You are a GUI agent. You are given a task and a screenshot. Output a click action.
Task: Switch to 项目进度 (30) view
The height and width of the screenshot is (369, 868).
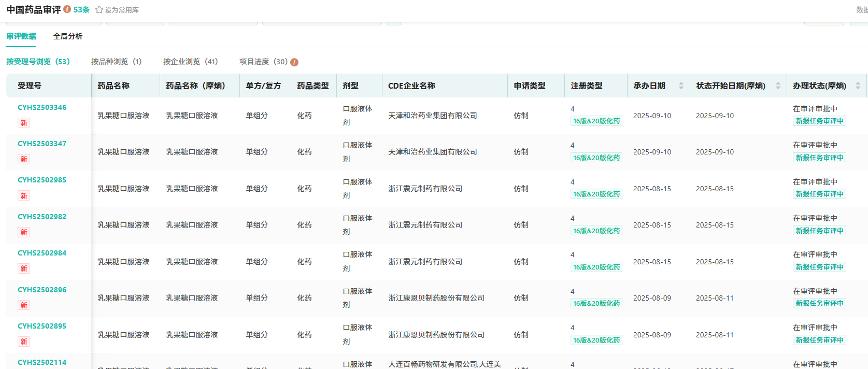tap(263, 62)
